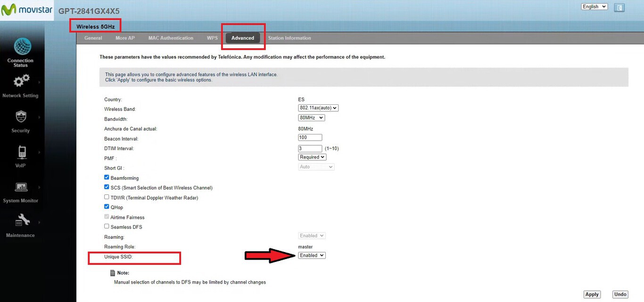Expand System Monitor submenu arrow
The image size is (644, 302).
(40, 187)
